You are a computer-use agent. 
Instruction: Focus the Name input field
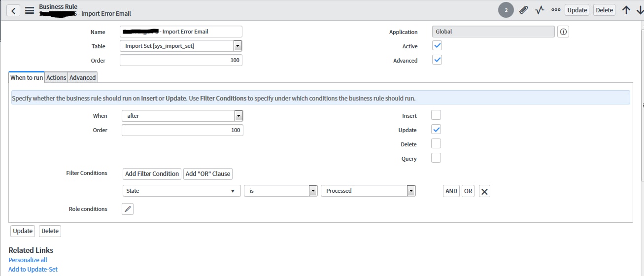point(181,32)
